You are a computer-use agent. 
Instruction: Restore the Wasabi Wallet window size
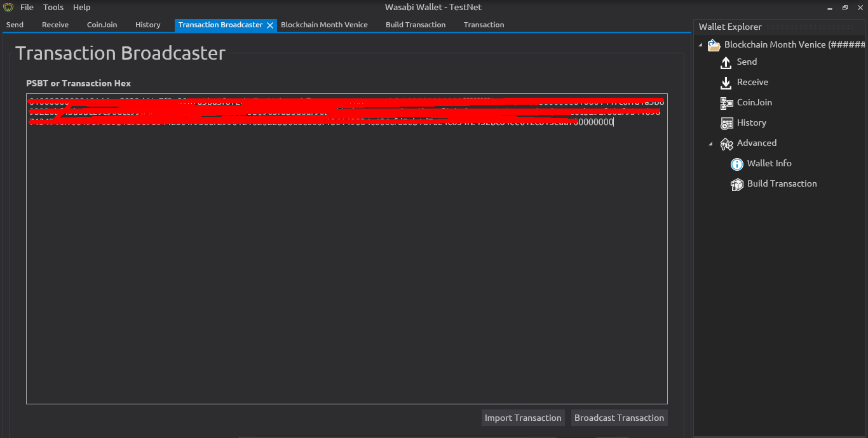click(x=845, y=8)
